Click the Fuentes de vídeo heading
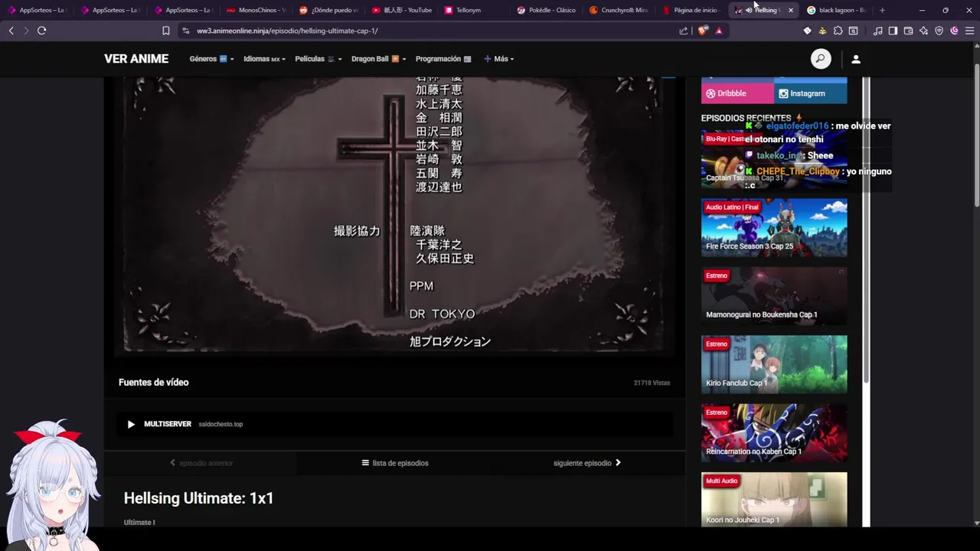This screenshot has height=551, width=980. tap(153, 382)
